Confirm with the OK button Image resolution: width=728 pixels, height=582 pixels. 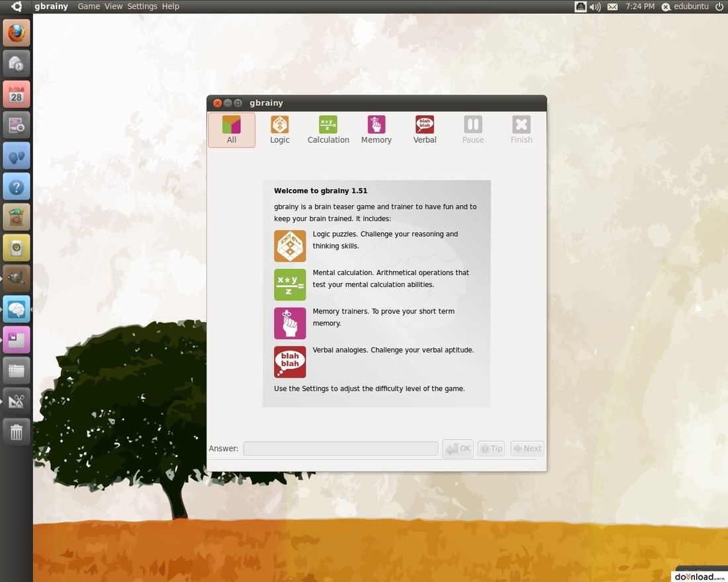[x=458, y=448]
